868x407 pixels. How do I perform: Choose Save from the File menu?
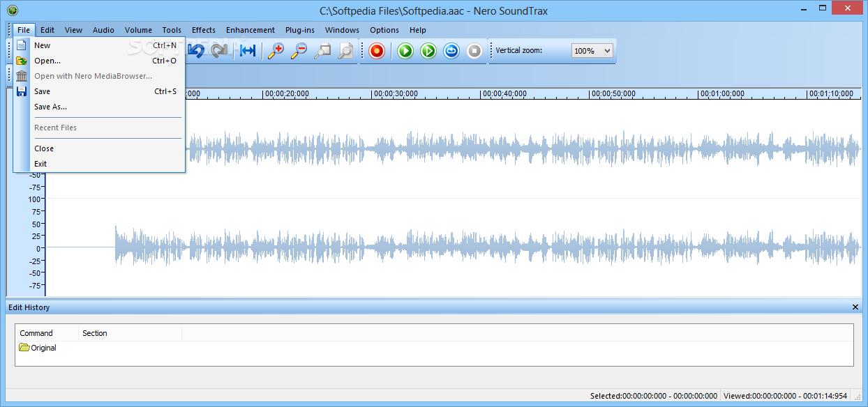coord(99,91)
